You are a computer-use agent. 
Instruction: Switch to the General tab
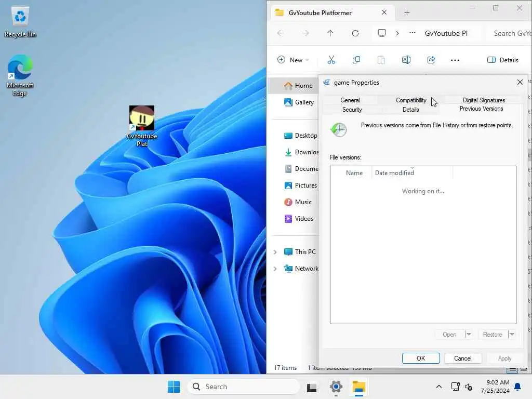tap(350, 100)
